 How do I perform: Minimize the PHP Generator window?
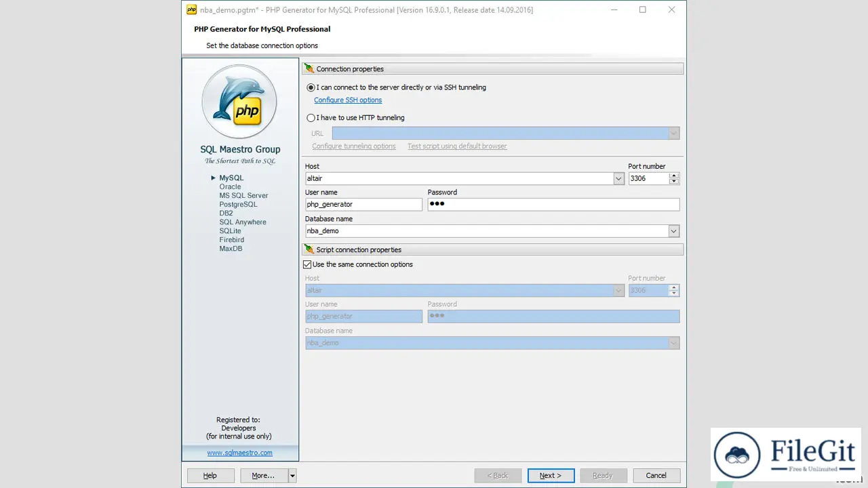pos(614,10)
